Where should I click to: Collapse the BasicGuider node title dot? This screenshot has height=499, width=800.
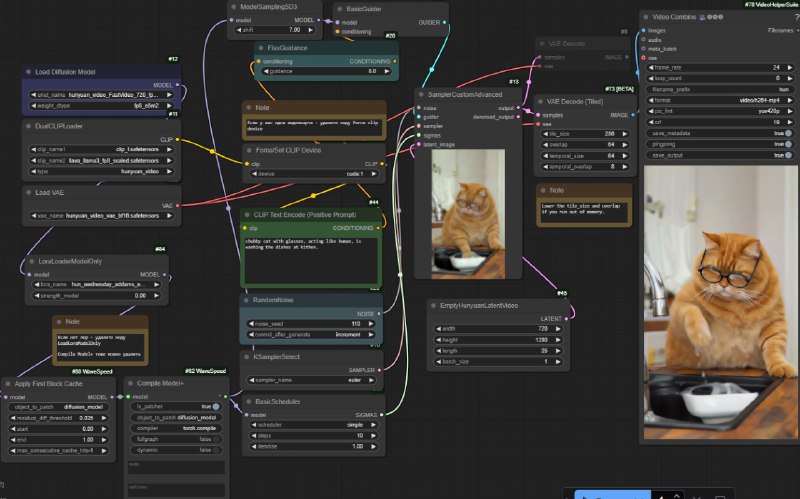tap(339, 9)
